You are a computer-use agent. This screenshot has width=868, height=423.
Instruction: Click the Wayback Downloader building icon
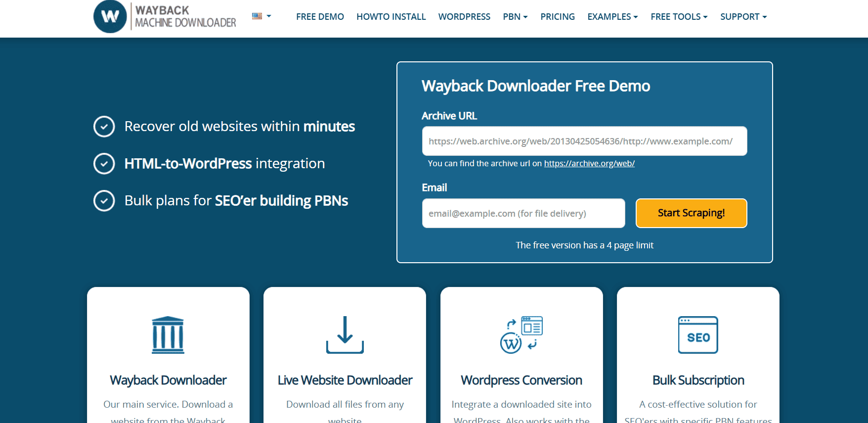[x=168, y=335]
